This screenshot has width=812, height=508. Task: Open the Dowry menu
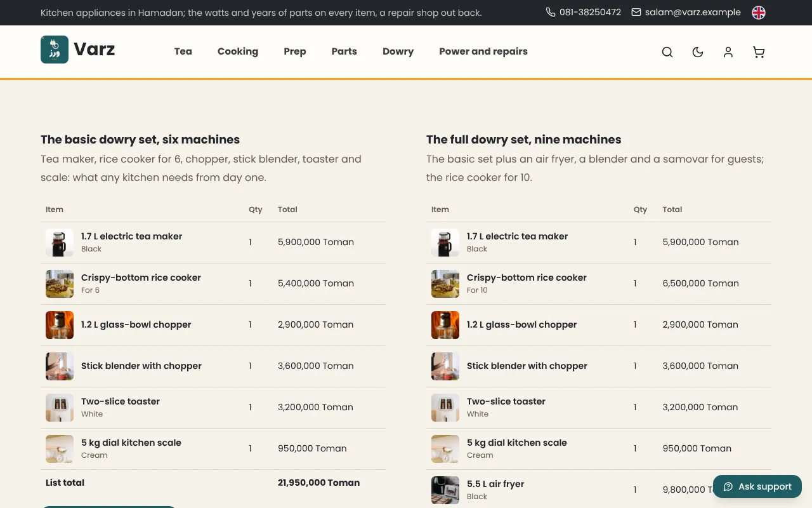(x=398, y=51)
